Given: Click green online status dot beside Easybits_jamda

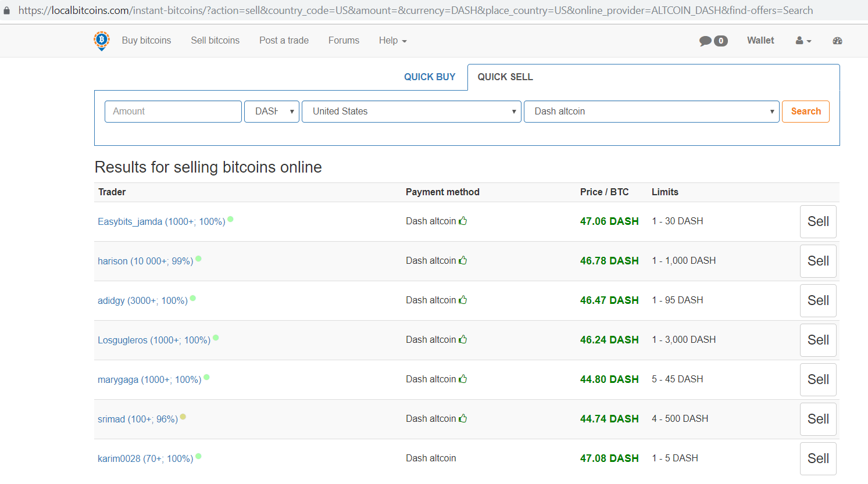Looking at the screenshot, I should click(x=230, y=219).
